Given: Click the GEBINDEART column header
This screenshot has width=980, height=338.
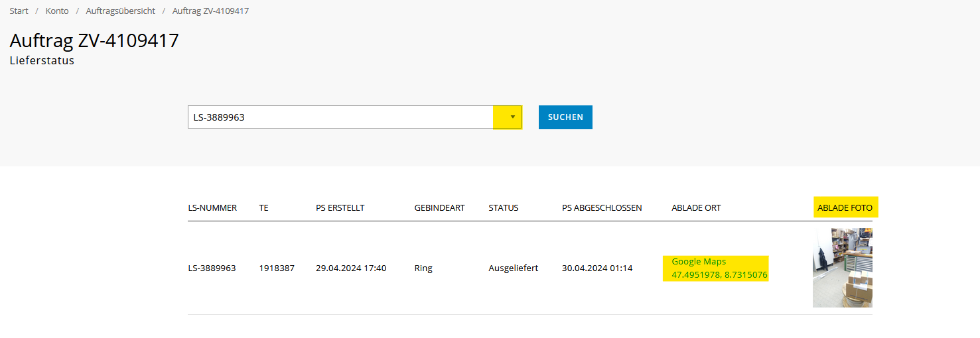Looking at the screenshot, I should tap(440, 207).
